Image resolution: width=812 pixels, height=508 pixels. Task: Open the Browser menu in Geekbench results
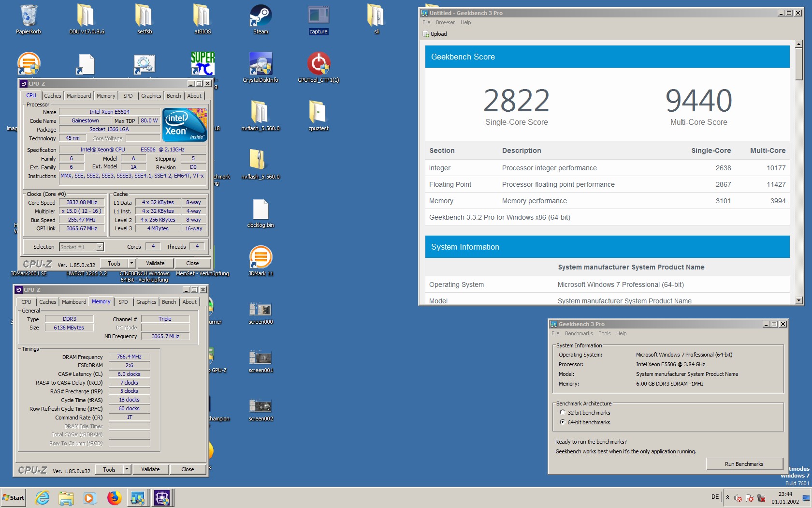[445, 22]
